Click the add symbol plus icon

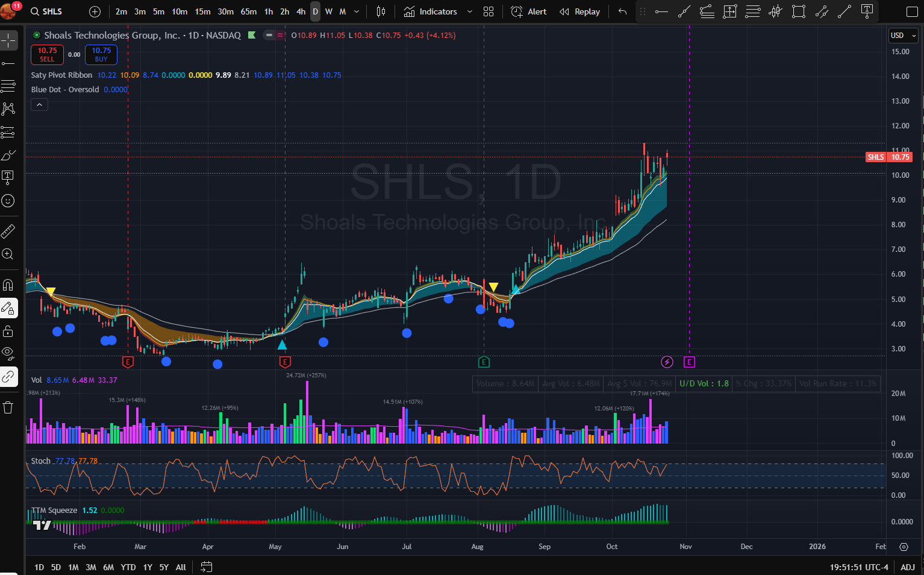(95, 11)
